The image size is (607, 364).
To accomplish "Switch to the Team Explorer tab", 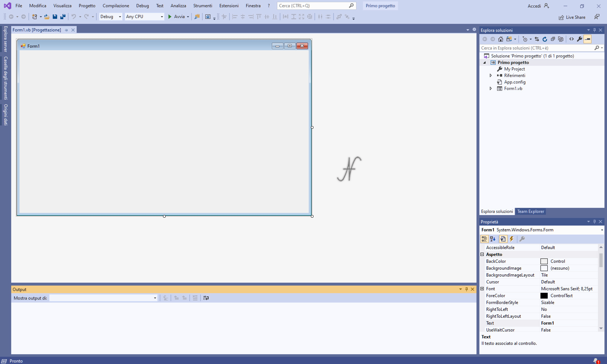I will [530, 211].
